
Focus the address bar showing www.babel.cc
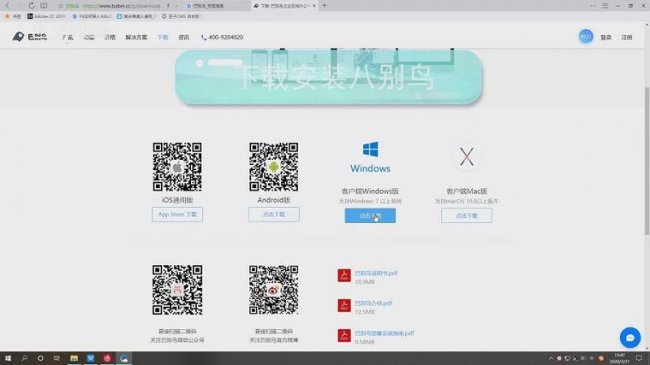120,6
